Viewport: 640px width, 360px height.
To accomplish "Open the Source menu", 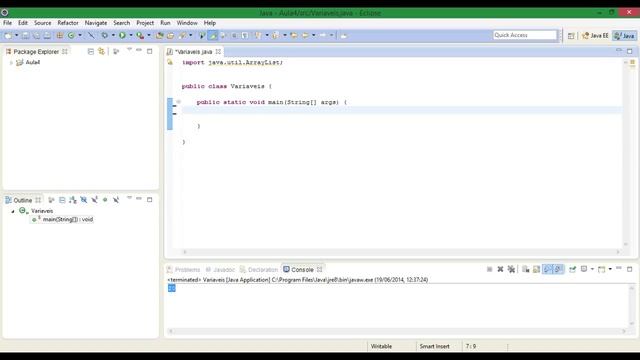I will click(x=42, y=23).
